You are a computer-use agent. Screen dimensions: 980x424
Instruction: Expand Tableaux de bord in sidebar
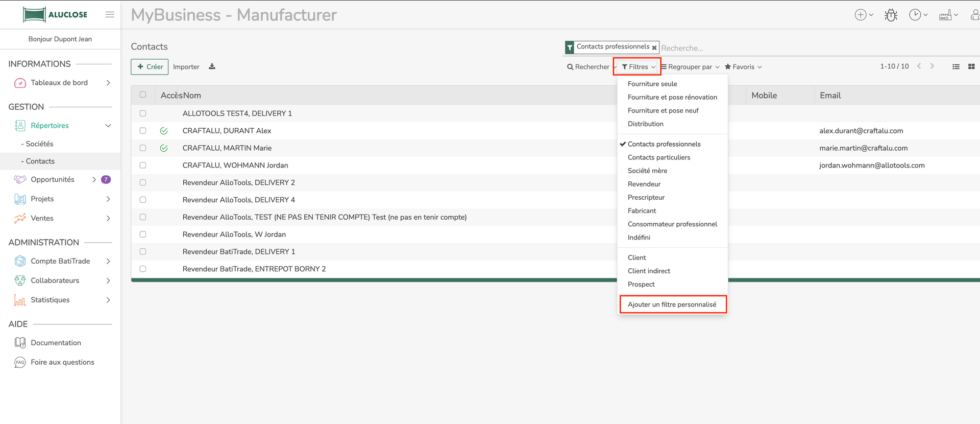tap(60, 83)
